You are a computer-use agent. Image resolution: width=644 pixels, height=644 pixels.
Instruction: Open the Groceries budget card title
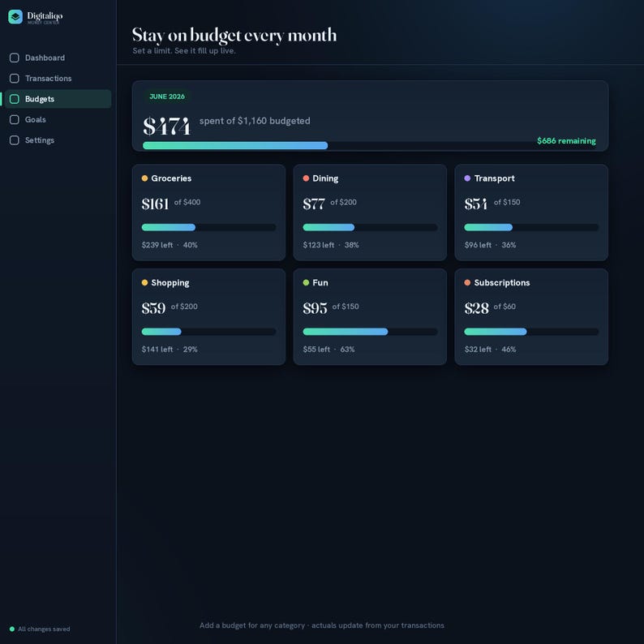pyautogui.click(x=171, y=178)
